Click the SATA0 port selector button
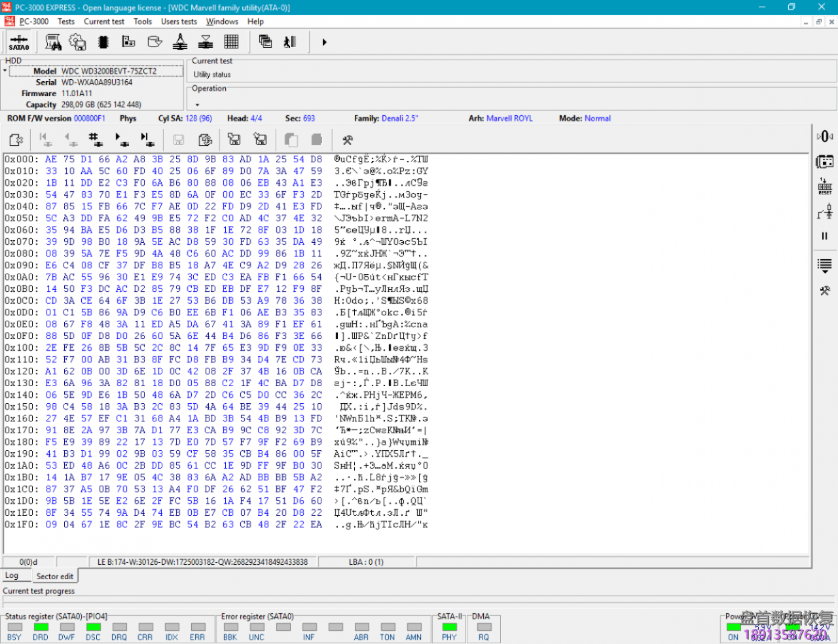 pos(18,43)
